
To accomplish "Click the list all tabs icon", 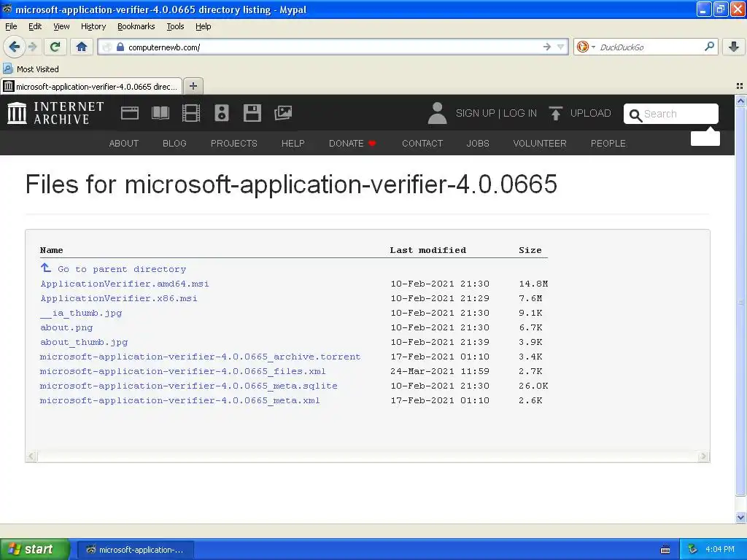I will 740,86.
